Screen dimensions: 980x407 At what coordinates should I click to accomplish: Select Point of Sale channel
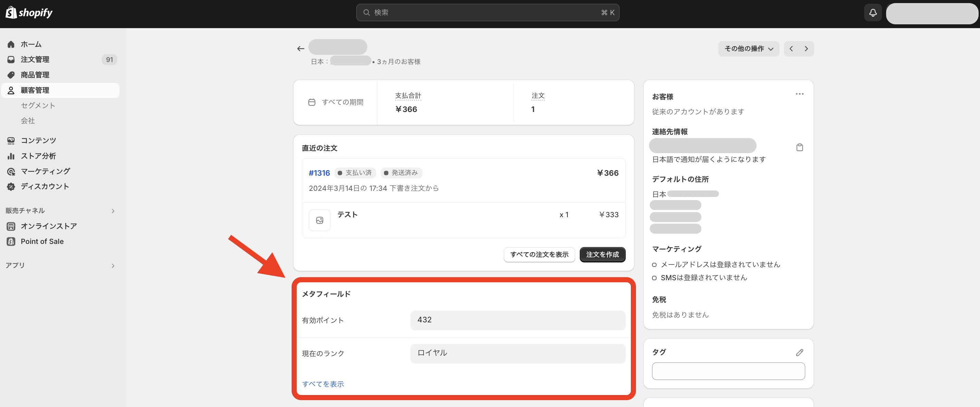click(42, 241)
